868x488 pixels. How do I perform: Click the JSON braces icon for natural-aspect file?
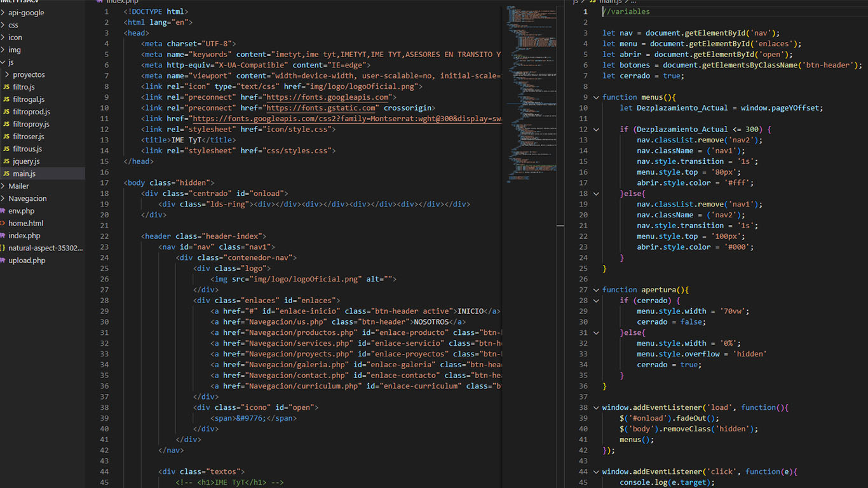click(3, 248)
